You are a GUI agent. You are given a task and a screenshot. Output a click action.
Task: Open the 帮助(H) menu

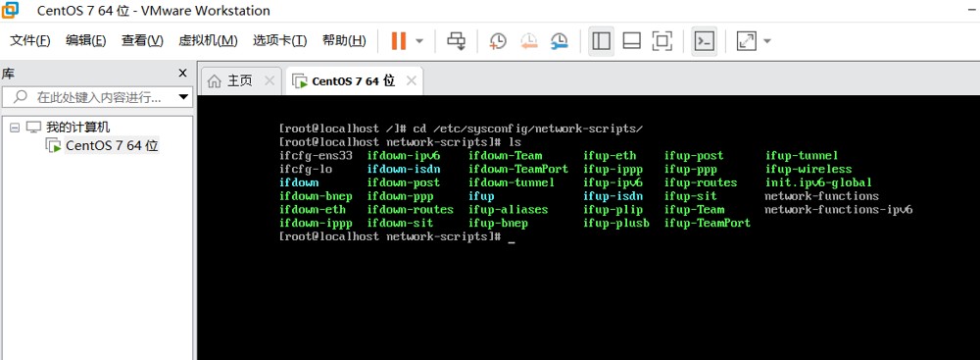click(344, 40)
